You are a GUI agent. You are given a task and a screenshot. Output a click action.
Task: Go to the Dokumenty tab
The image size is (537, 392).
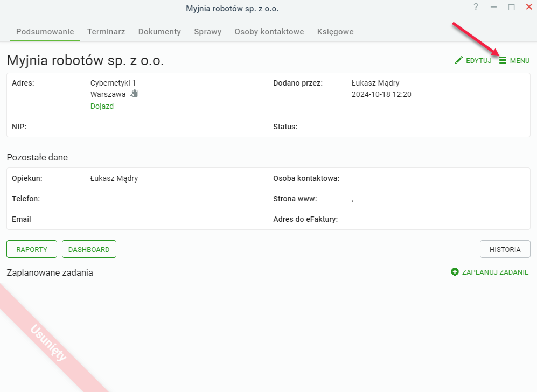click(159, 32)
